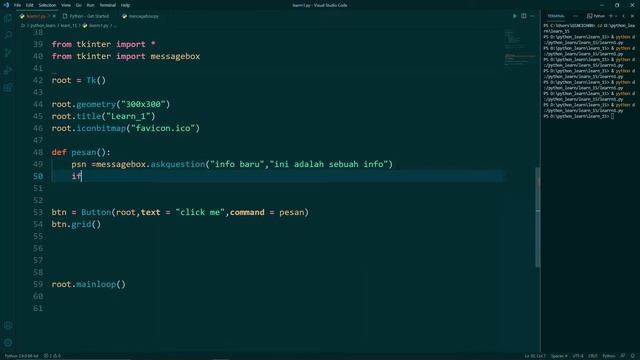The width and height of the screenshot is (640, 360).
Task: Click inside the terminal prompt line
Action: click(x=578, y=116)
